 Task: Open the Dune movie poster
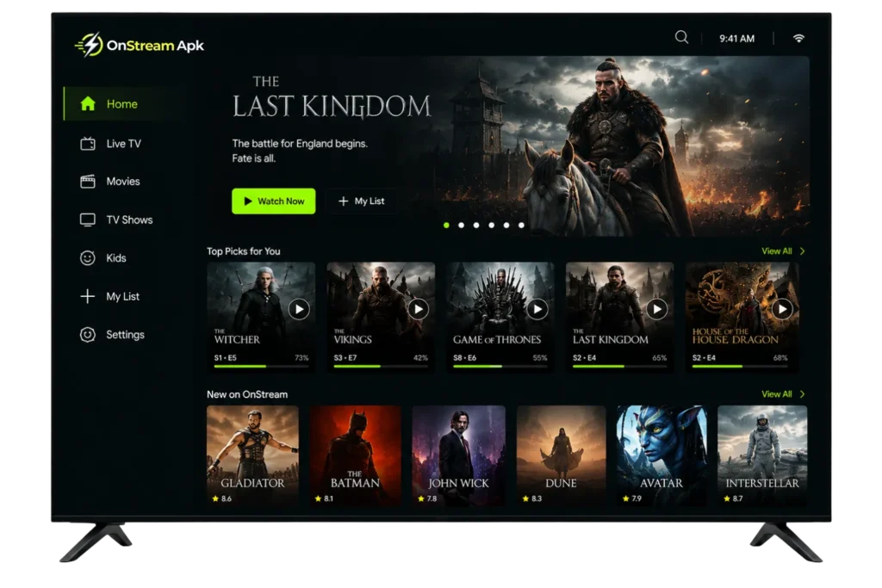562,456
